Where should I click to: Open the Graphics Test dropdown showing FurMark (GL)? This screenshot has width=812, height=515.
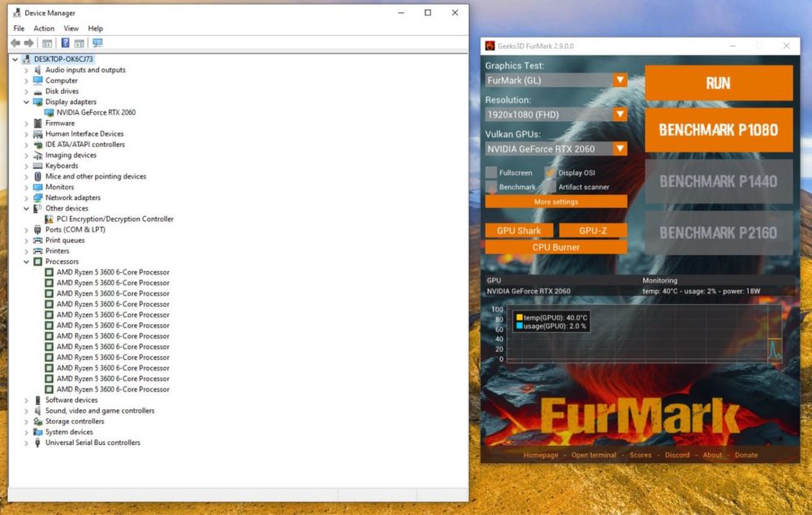pyautogui.click(x=555, y=80)
